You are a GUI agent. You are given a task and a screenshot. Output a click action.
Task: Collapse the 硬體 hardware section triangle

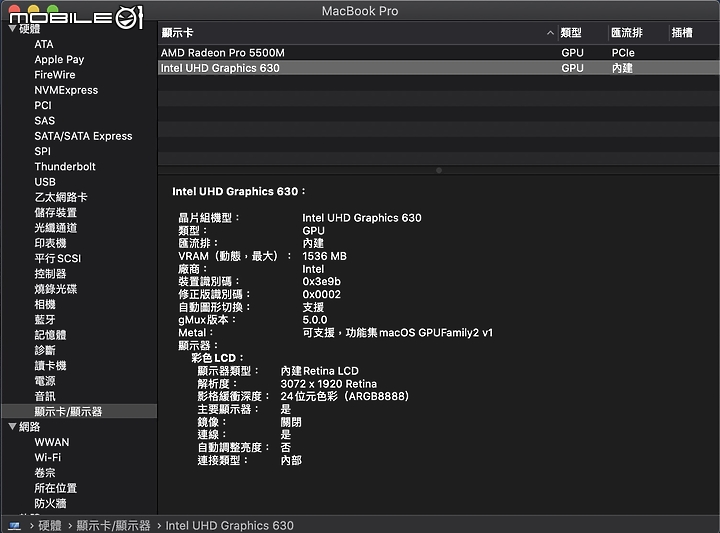pyautogui.click(x=13, y=28)
